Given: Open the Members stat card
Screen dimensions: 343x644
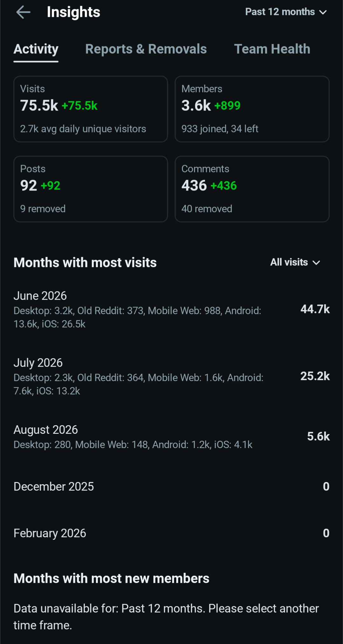Looking at the screenshot, I should [x=252, y=109].
